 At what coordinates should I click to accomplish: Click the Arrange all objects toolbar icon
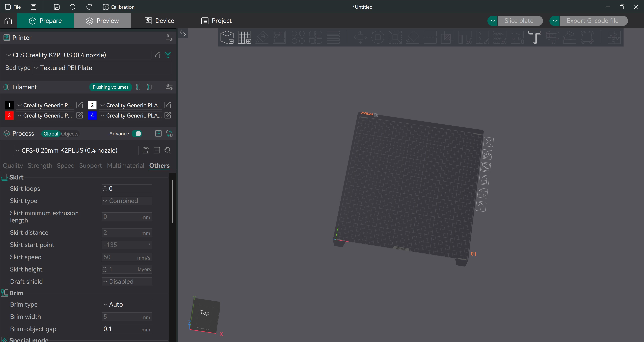tap(279, 37)
